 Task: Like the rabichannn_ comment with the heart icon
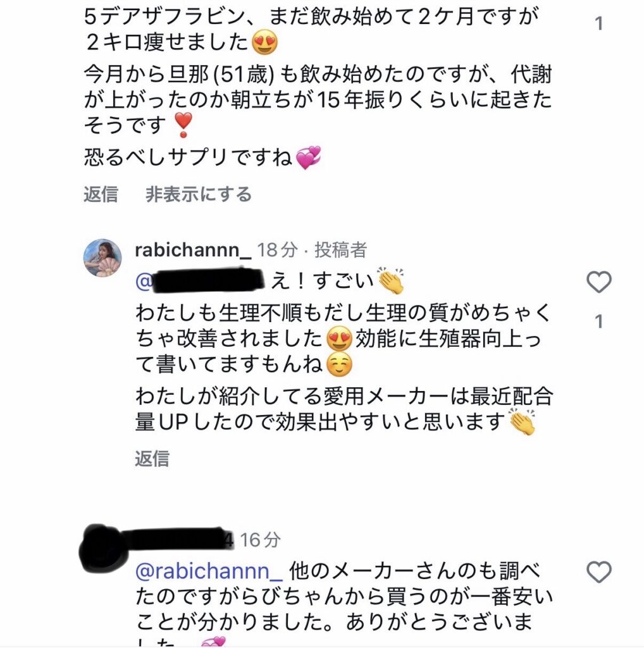tap(598, 282)
